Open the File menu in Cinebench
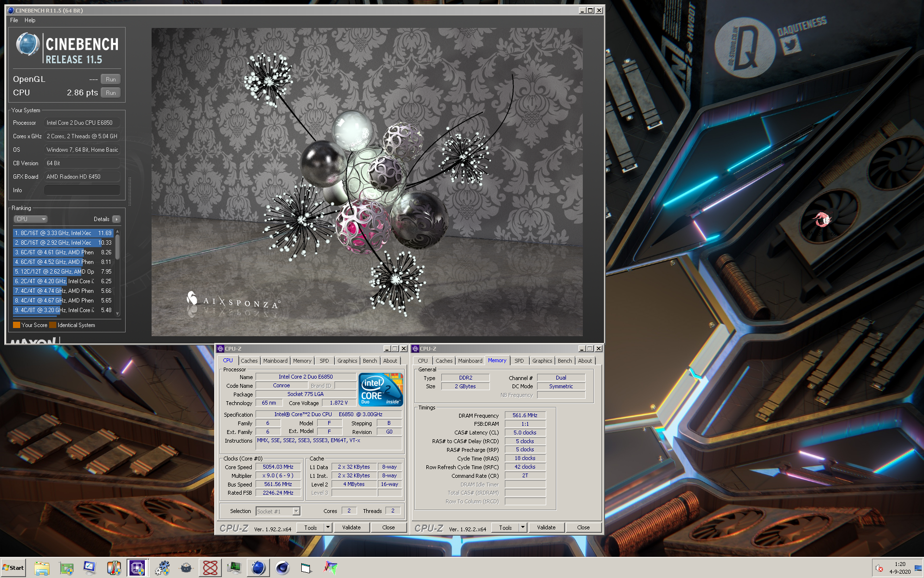This screenshot has width=924, height=578. (14, 20)
